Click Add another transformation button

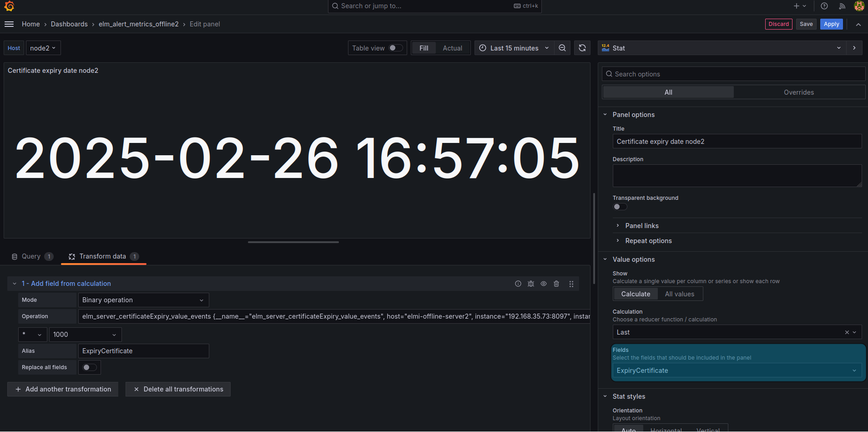pos(63,389)
